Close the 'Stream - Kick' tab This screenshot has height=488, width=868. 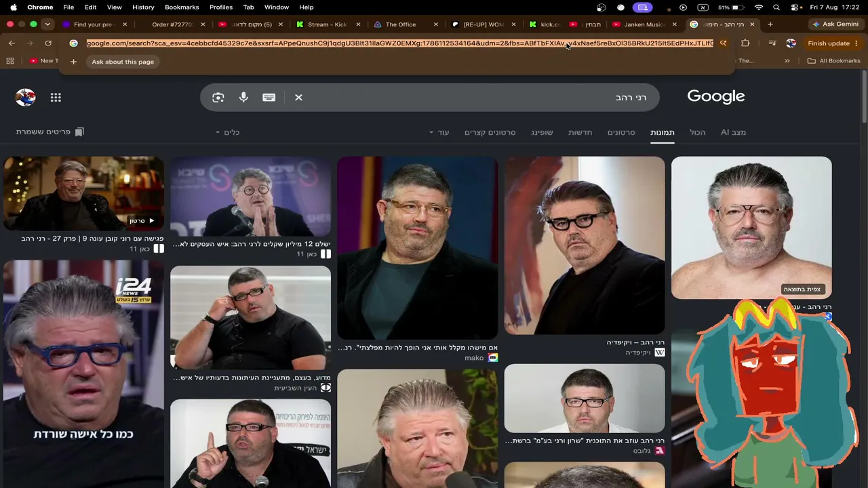pyautogui.click(x=358, y=24)
